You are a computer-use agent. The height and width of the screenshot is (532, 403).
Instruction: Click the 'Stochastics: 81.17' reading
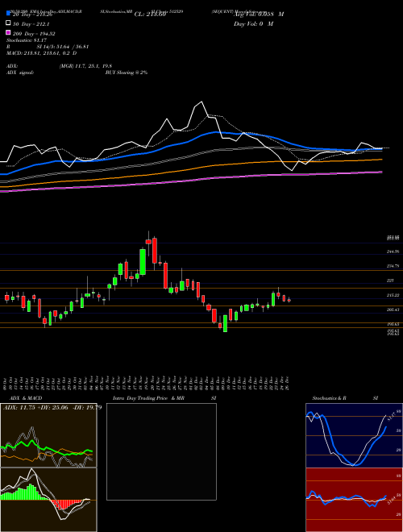point(26,40)
